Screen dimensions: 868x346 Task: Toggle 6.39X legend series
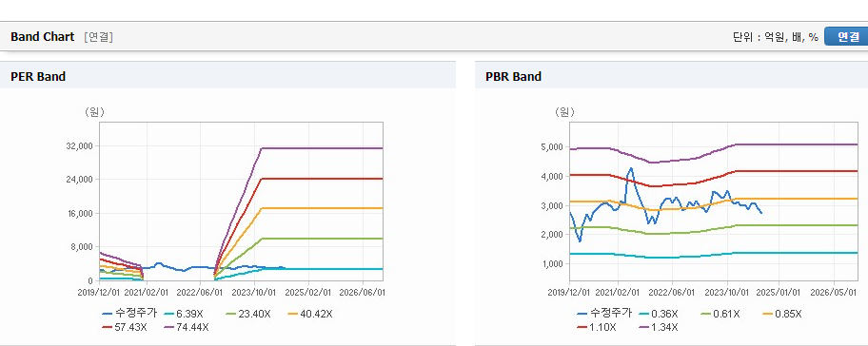click(x=184, y=314)
